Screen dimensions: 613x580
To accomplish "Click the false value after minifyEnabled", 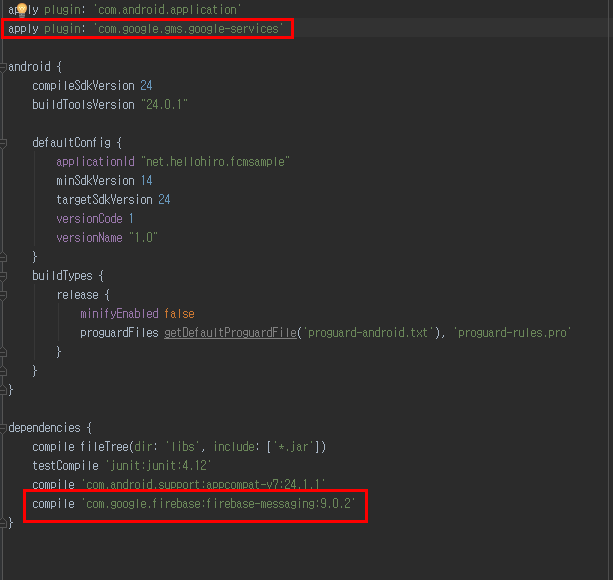I will (x=179, y=313).
